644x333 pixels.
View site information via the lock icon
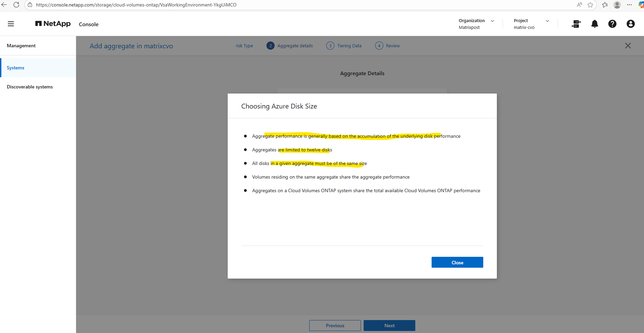(x=30, y=5)
